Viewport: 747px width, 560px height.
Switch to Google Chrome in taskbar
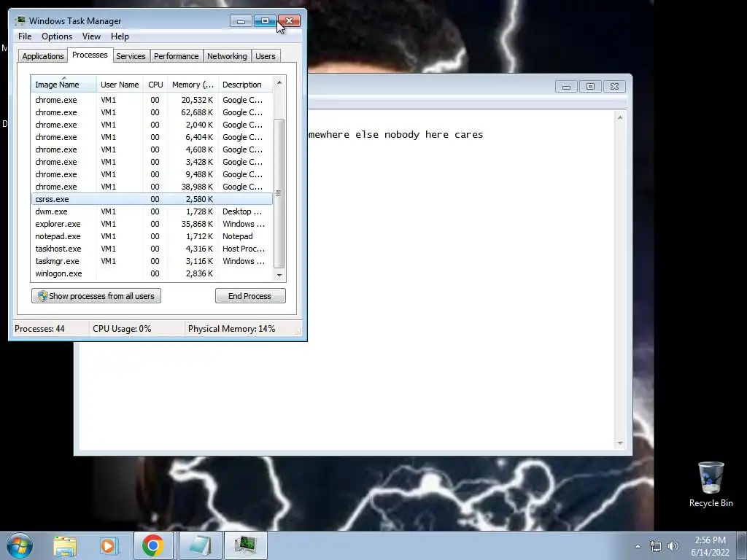coord(153,545)
